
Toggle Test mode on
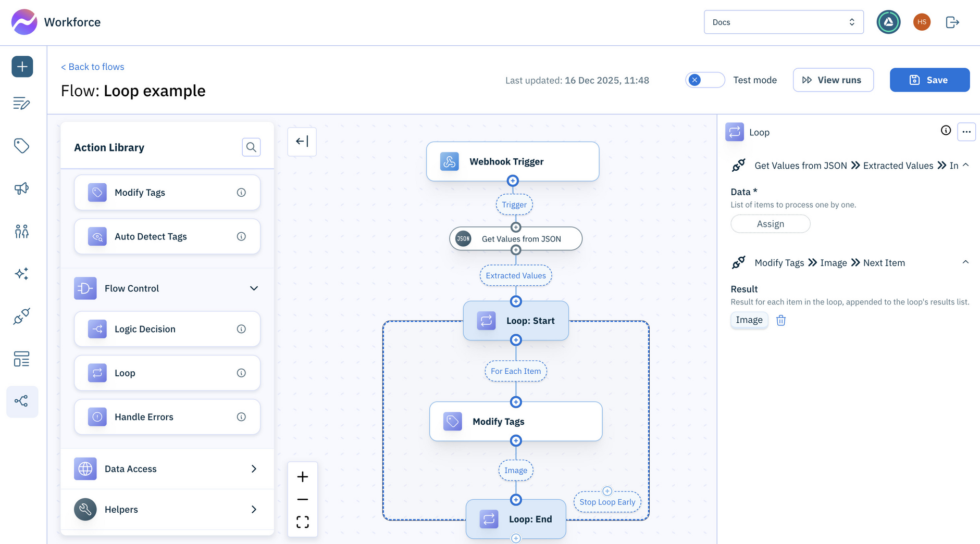click(704, 80)
